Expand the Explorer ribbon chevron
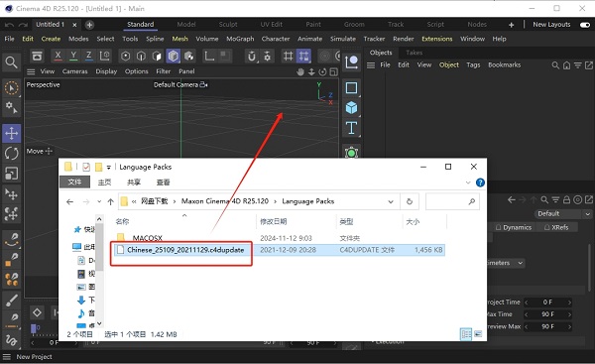This screenshot has width=595, height=364. 468,182
